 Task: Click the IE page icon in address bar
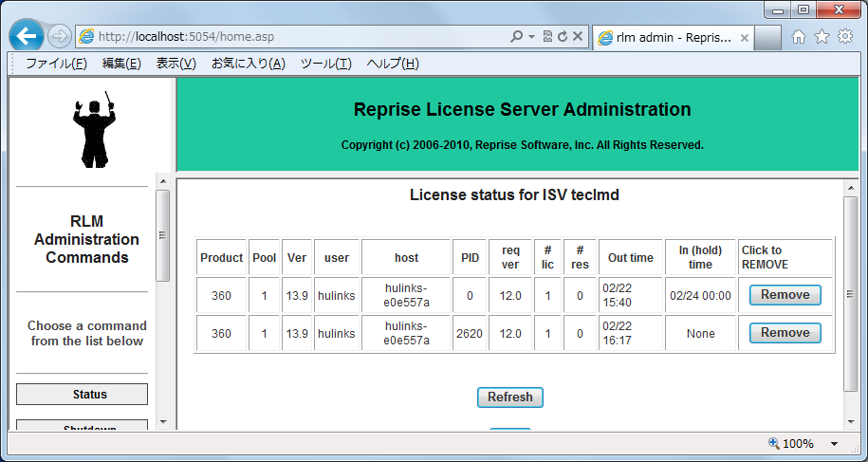86,37
